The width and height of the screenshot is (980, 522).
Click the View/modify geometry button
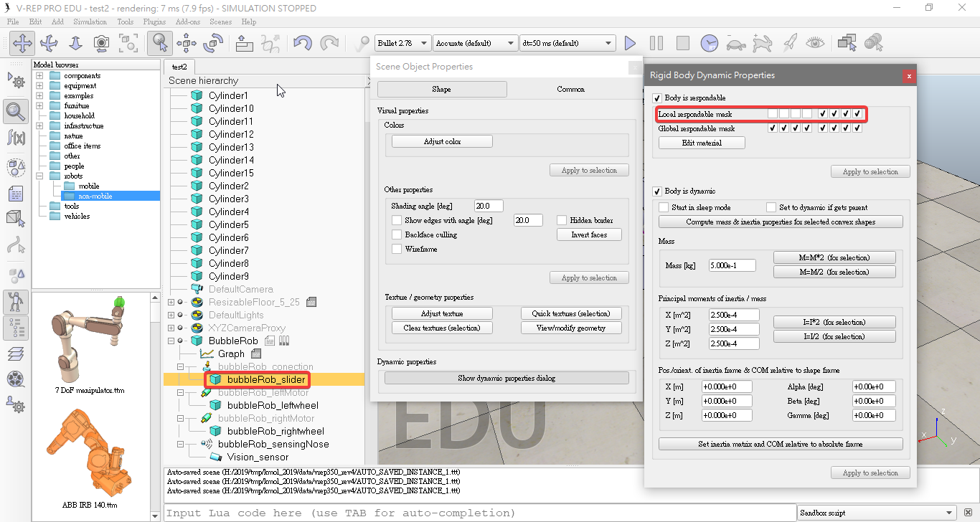click(571, 328)
